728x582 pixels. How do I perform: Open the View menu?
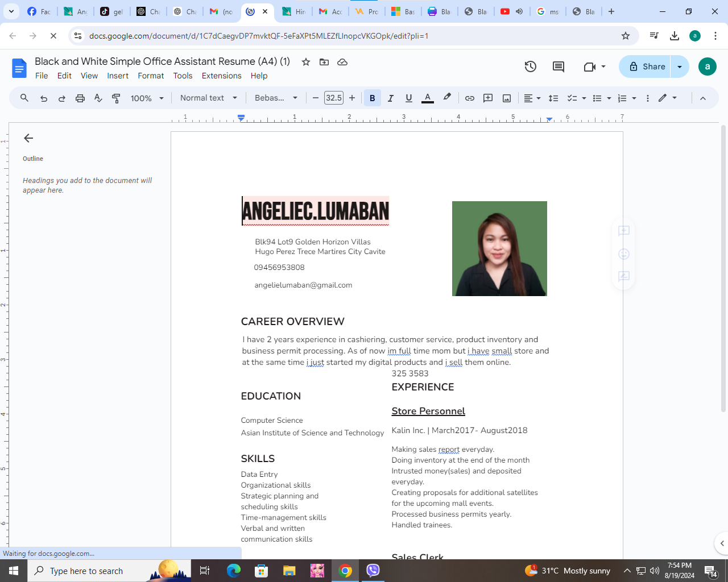coord(89,76)
